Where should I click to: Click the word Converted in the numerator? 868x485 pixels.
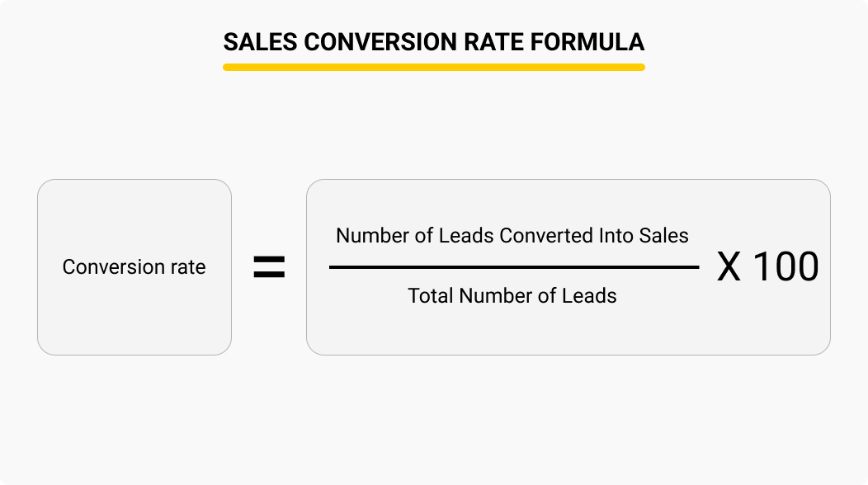[x=546, y=236]
